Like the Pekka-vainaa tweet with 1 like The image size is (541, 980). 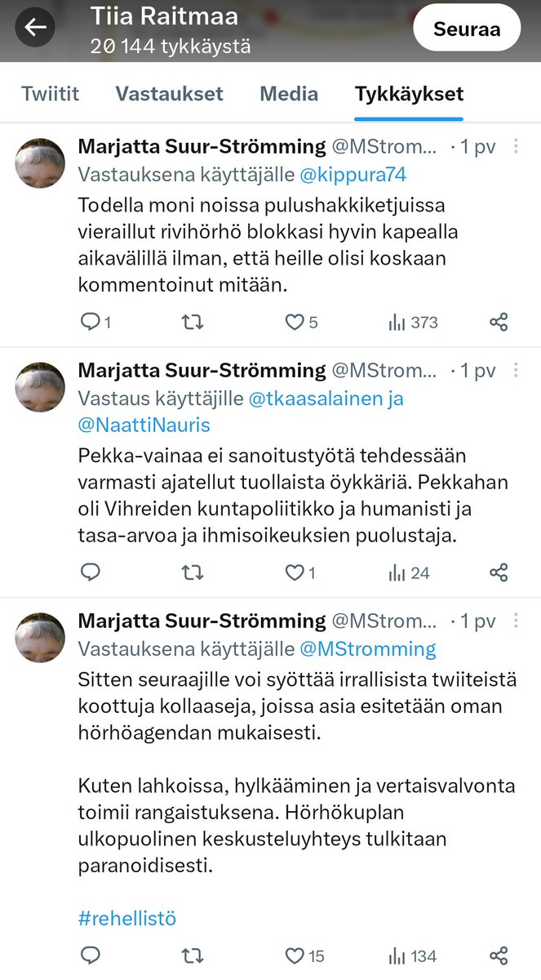coord(295,573)
